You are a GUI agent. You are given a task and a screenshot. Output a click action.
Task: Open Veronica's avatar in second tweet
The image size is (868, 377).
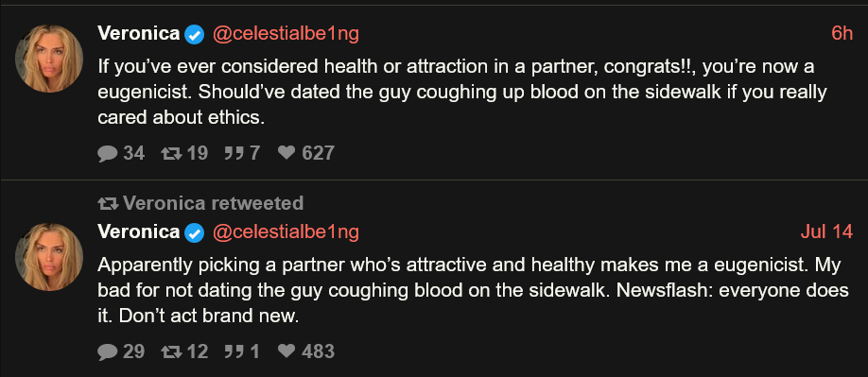(49, 256)
